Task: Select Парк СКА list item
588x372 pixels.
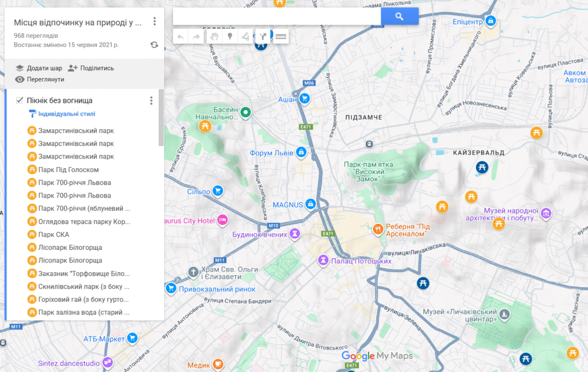Action: pyautogui.click(x=53, y=234)
